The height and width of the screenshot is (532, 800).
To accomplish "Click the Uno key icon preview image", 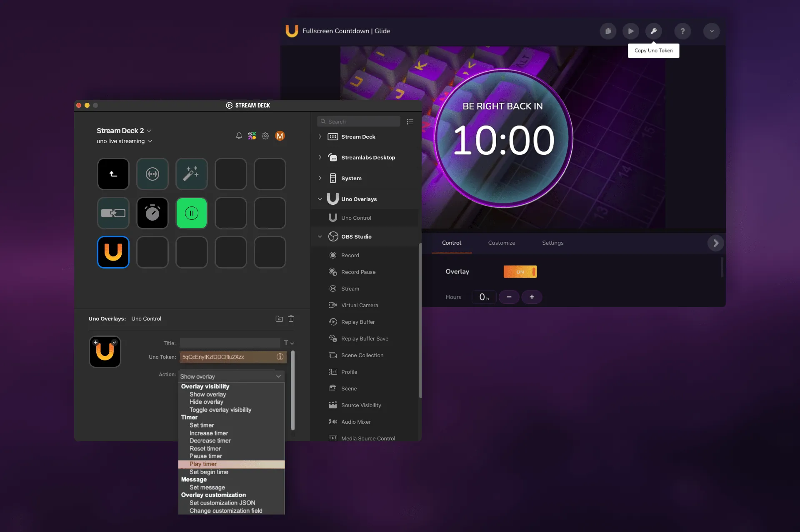I will (105, 352).
